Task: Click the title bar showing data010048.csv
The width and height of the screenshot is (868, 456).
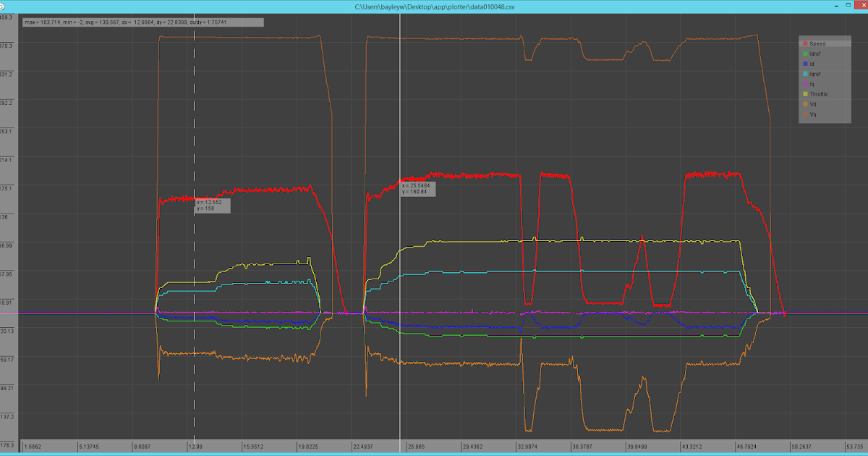Action: tap(434, 6)
